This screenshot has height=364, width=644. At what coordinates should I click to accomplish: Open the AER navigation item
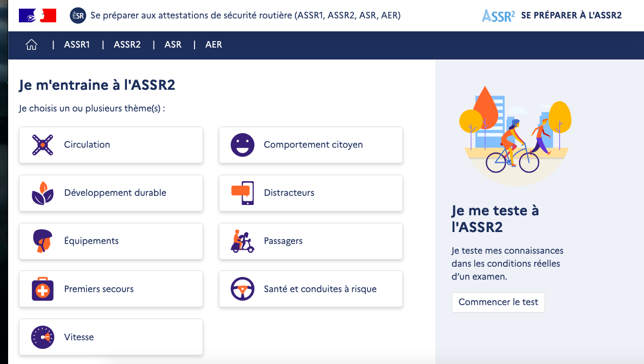(213, 45)
